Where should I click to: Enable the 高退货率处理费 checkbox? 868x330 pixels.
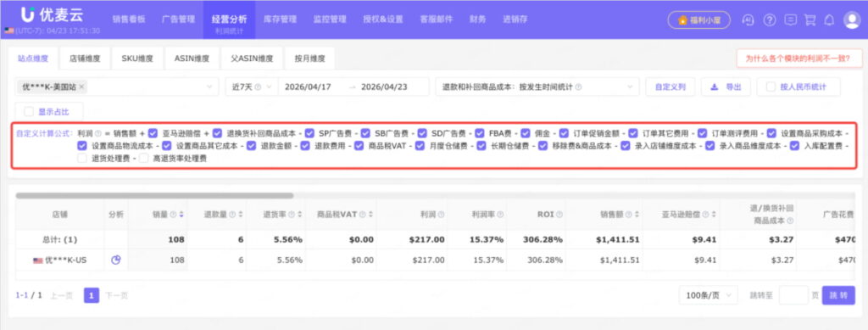[x=143, y=159]
